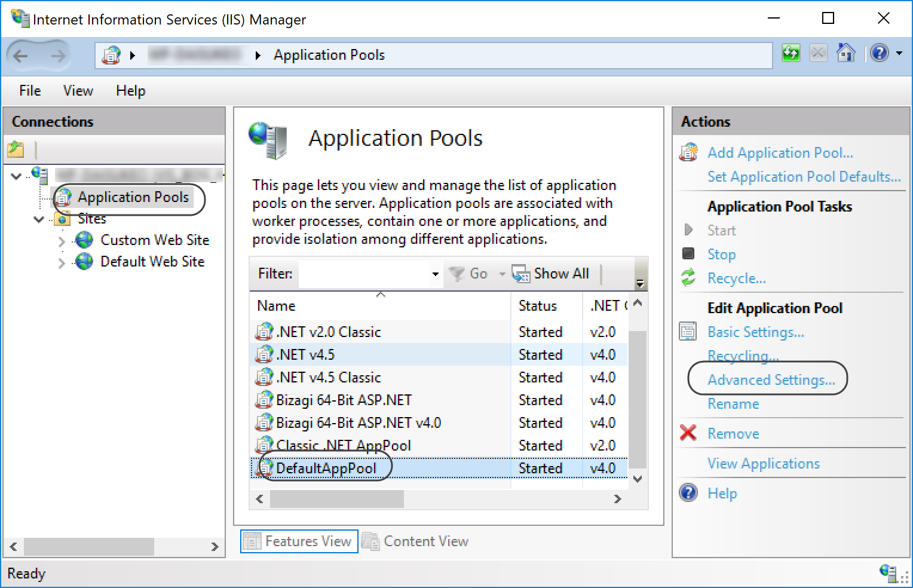Screen dimensions: 913x588
Task: Click the Bizagi 64-Bit ASP.NET v4.0 icon
Action: (264, 422)
